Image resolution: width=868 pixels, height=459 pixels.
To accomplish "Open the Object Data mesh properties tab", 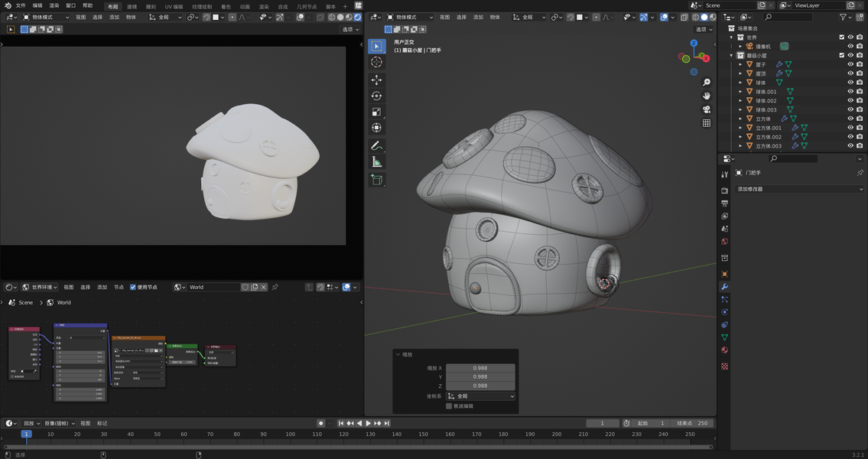I will tap(725, 337).
